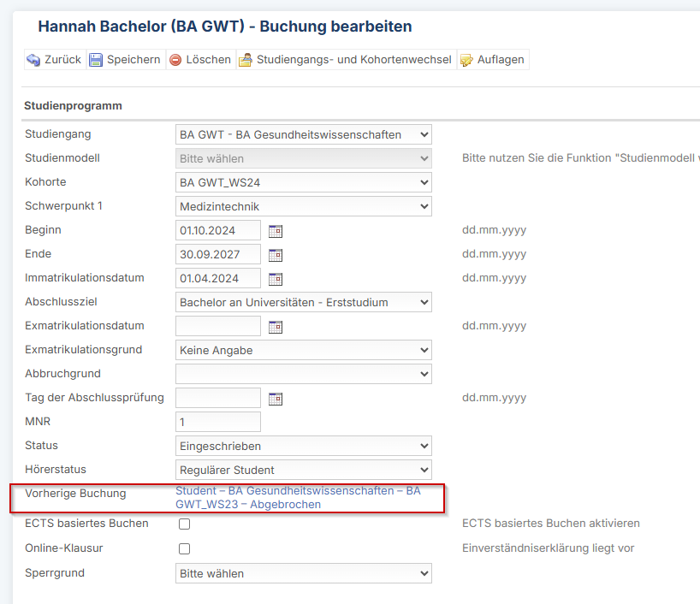
Task: Open the Kohorte dropdown
Action: tap(304, 181)
